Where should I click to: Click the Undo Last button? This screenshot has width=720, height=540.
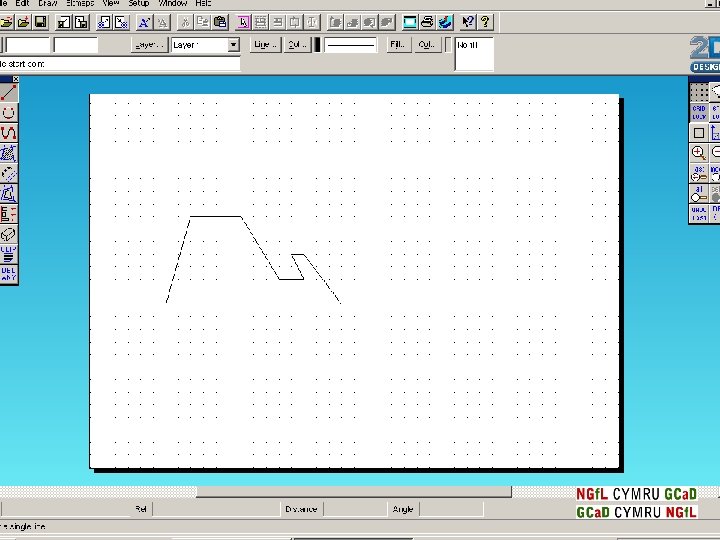coord(699,214)
